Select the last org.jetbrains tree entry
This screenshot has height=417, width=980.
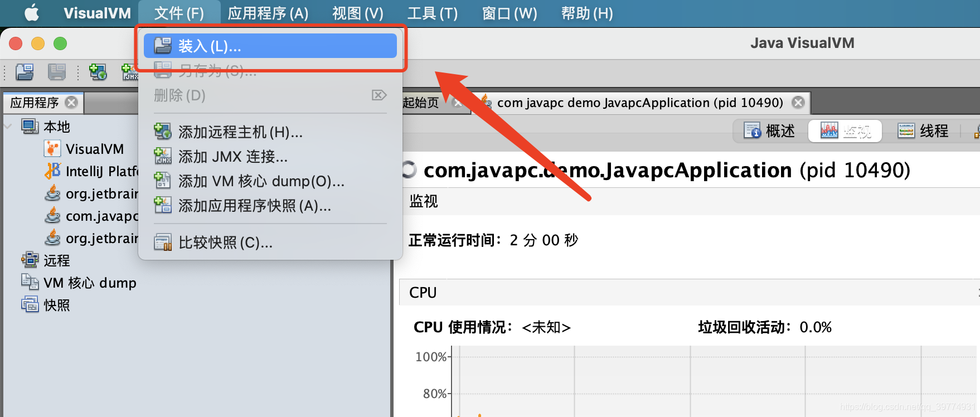click(101, 238)
